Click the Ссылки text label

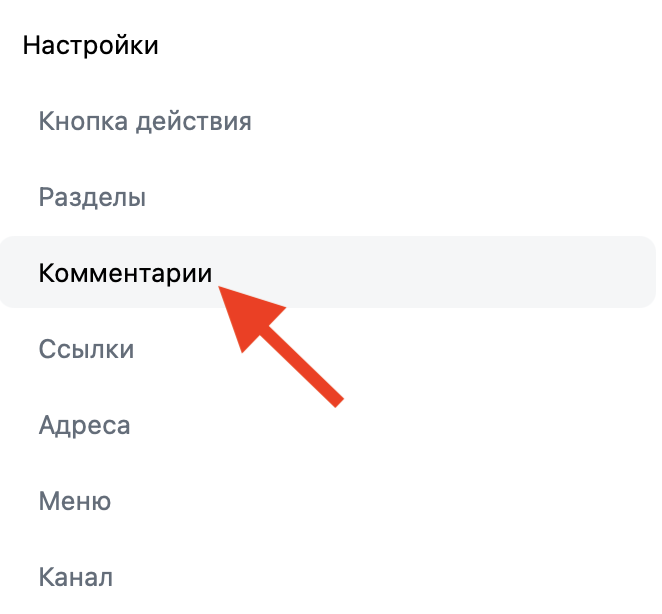(86, 349)
